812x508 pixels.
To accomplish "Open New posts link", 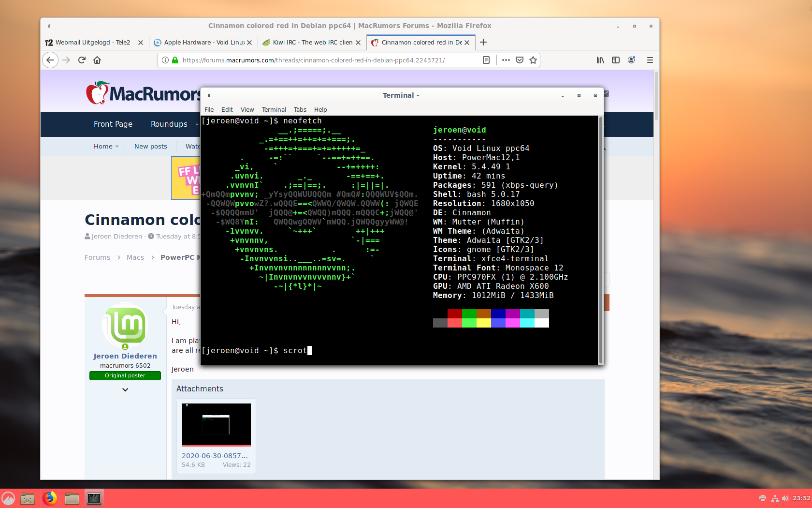I will tap(151, 147).
